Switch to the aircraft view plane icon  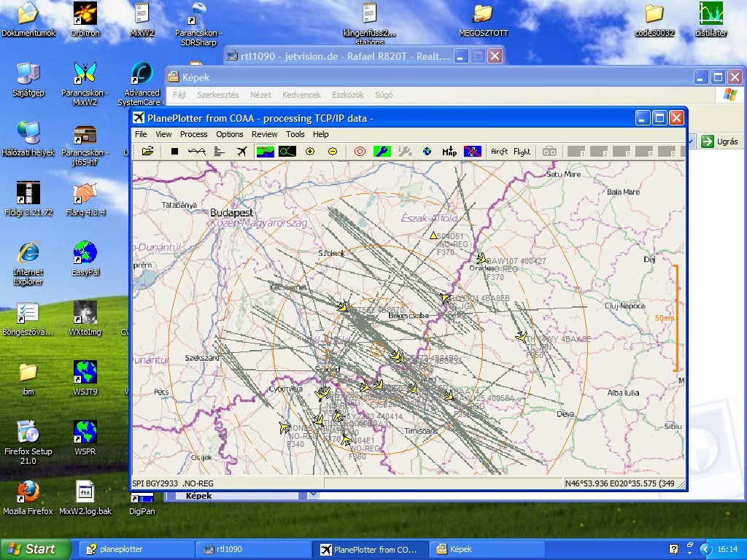tap(242, 152)
